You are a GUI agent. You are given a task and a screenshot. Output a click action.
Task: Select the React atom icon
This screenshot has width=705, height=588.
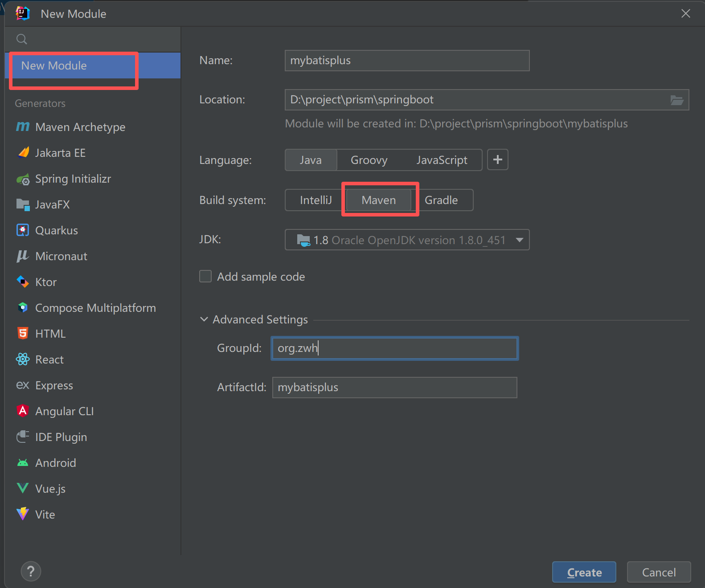(23, 359)
